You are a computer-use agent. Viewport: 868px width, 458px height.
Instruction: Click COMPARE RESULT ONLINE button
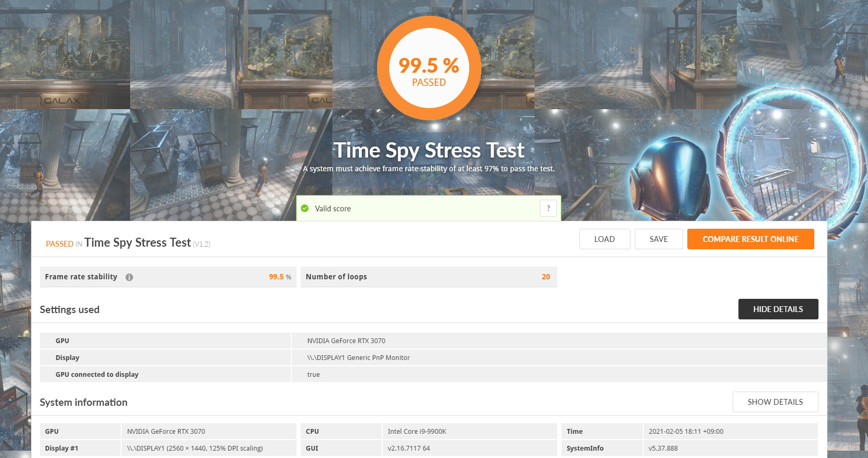click(751, 239)
